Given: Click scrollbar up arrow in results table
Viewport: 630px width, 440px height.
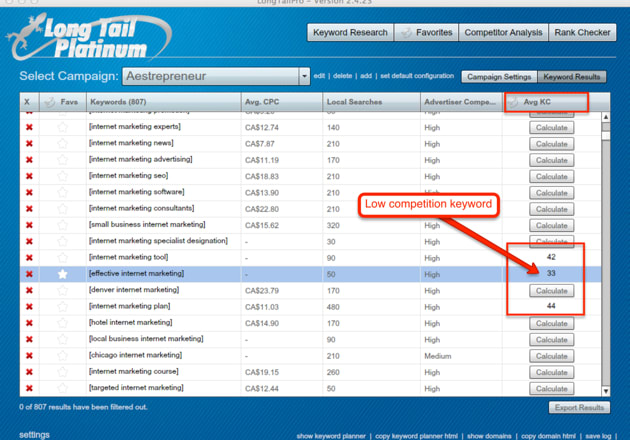Looking at the screenshot, I should pyautogui.click(x=605, y=117).
